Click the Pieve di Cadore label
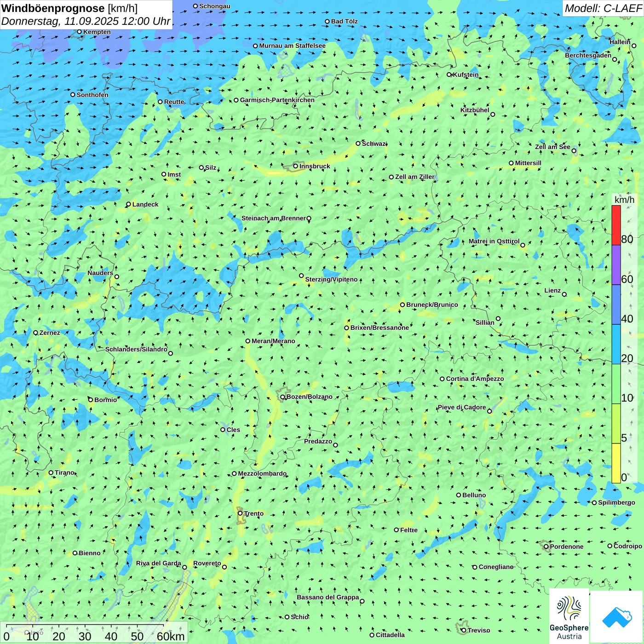This screenshot has height=644, width=644. coord(462,407)
